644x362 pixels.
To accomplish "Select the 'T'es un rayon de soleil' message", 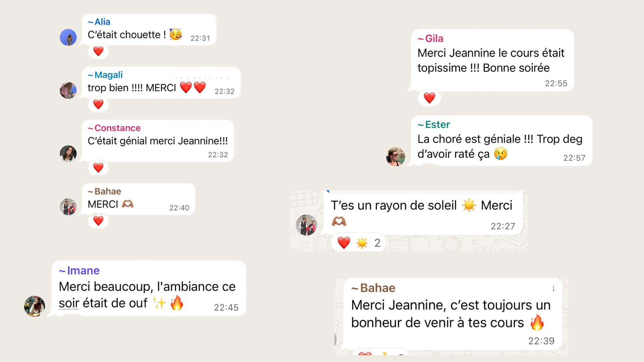I will [421, 213].
